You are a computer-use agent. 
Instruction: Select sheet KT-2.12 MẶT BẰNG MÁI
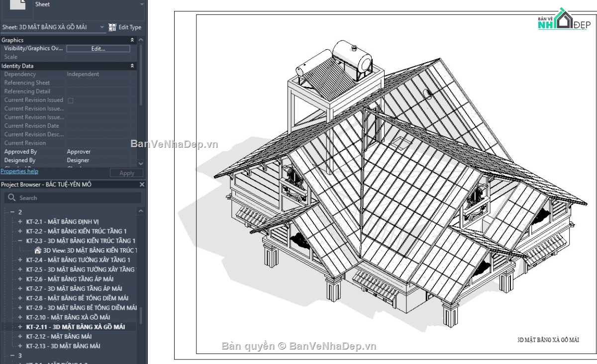click(59, 336)
